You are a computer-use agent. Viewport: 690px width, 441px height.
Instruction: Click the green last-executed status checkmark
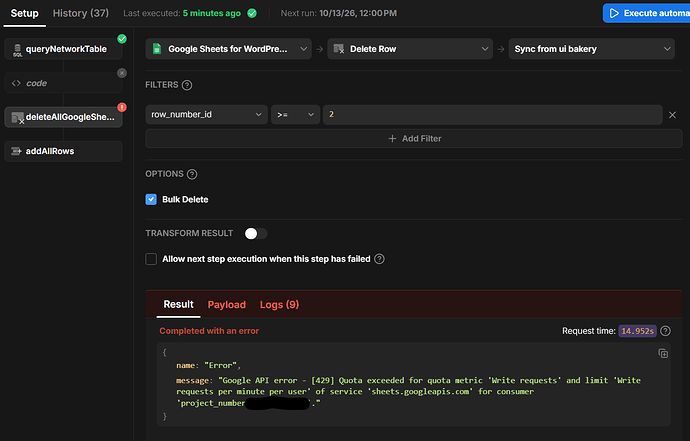coord(252,13)
